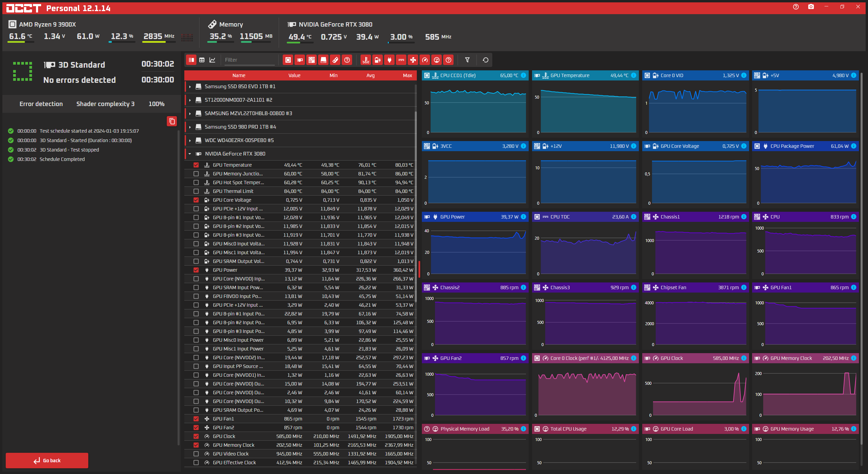Click the GPU Temperature graph header
Image resolution: width=868 pixels, height=474 pixels.
pos(585,75)
